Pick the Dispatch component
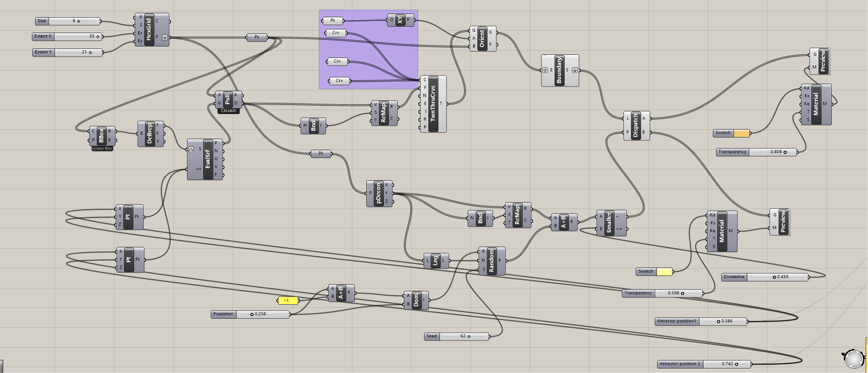Image resolution: width=868 pixels, height=373 pixels. [636, 125]
